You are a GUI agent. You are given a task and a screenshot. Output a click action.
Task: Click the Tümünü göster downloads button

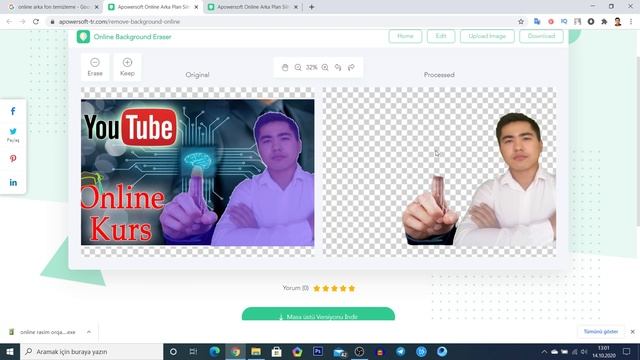click(x=600, y=332)
